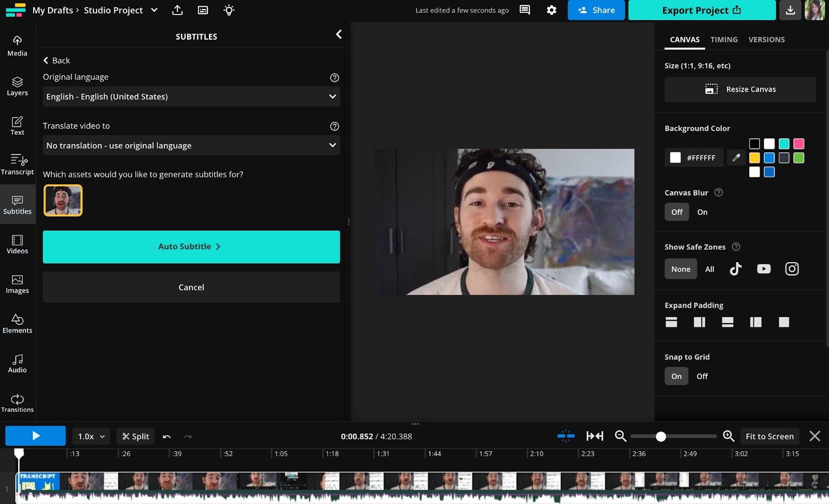Viewport: 829px width, 504px height.
Task: Open the Layers sidebar panel
Action: pos(17,86)
